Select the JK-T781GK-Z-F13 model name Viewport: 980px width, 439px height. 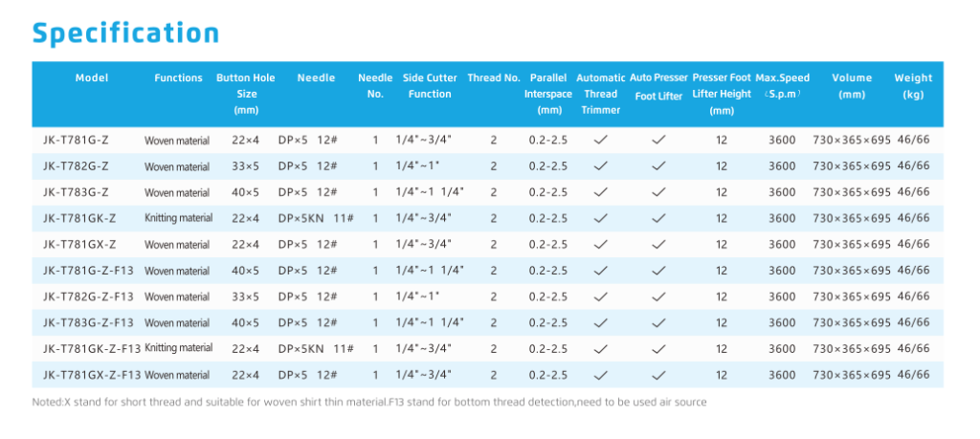(x=91, y=348)
